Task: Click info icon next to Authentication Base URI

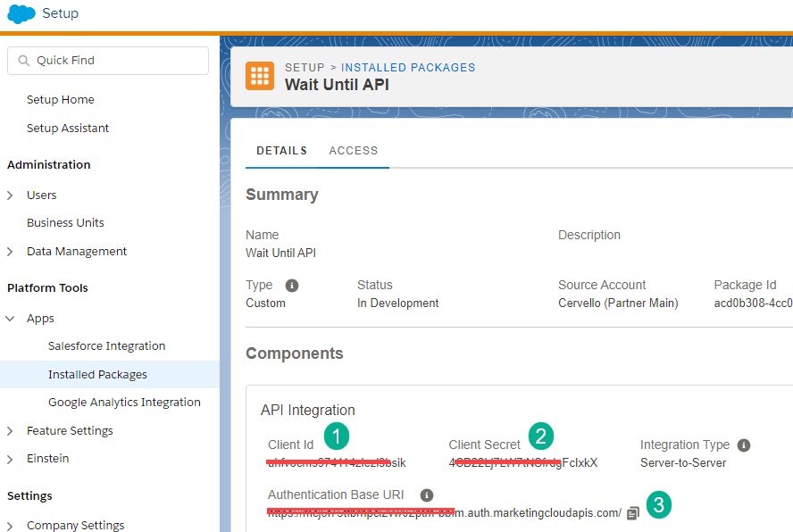Action: pos(427,495)
